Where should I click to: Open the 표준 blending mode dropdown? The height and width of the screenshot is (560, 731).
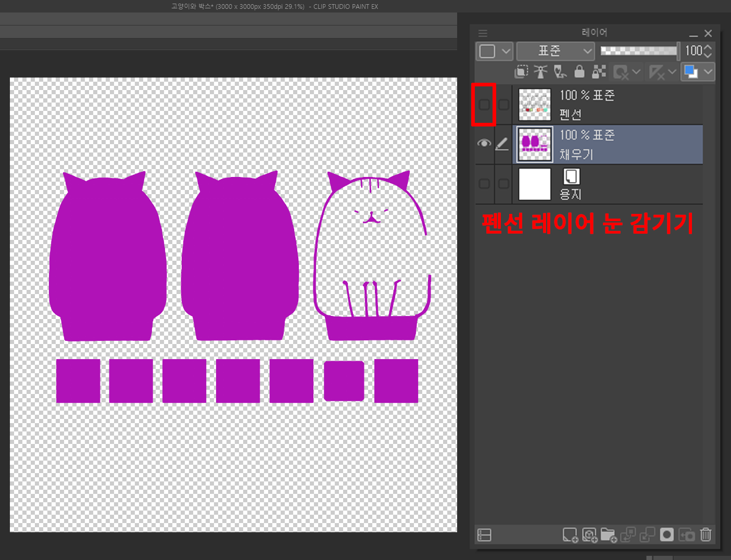(x=556, y=51)
